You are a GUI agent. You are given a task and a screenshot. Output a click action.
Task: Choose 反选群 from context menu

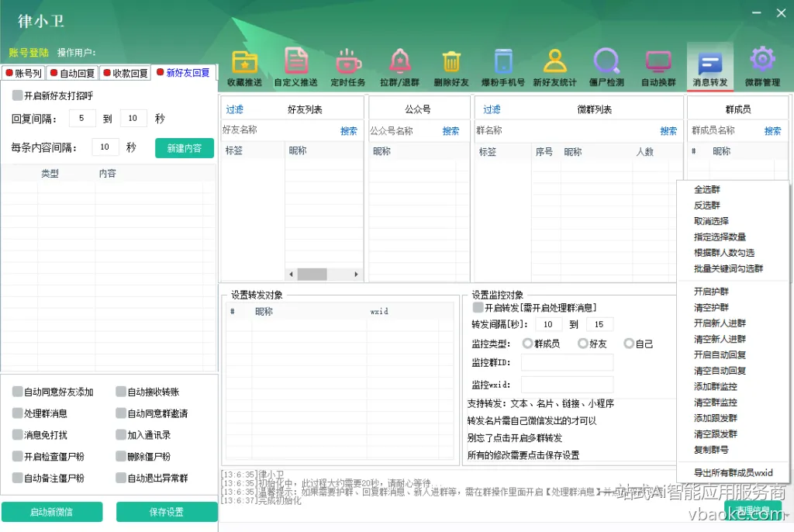tap(707, 206)
